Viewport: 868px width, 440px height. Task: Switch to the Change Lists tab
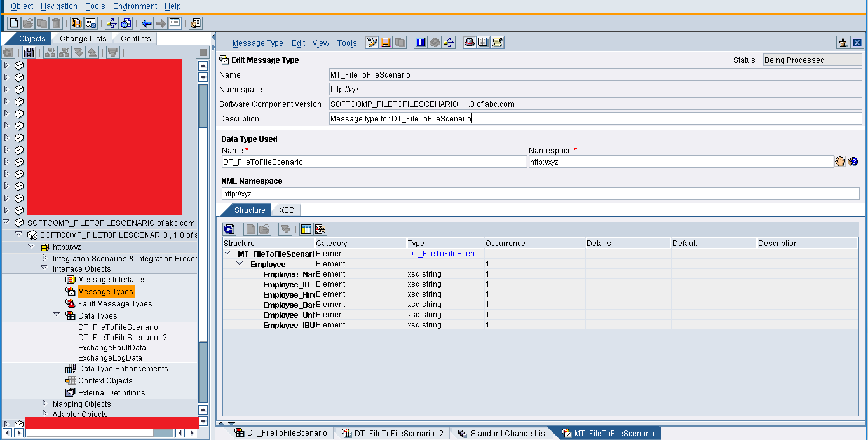[x=83, y=38]
